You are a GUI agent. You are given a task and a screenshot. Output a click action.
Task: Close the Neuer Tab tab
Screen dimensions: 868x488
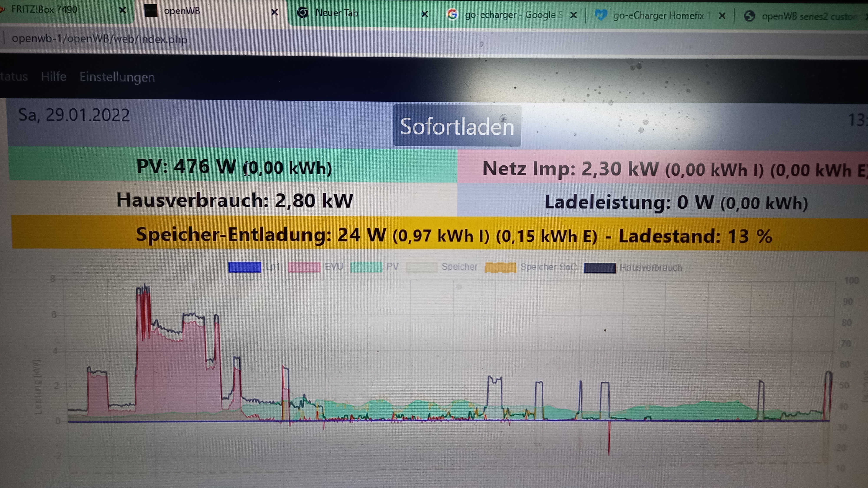425,14
